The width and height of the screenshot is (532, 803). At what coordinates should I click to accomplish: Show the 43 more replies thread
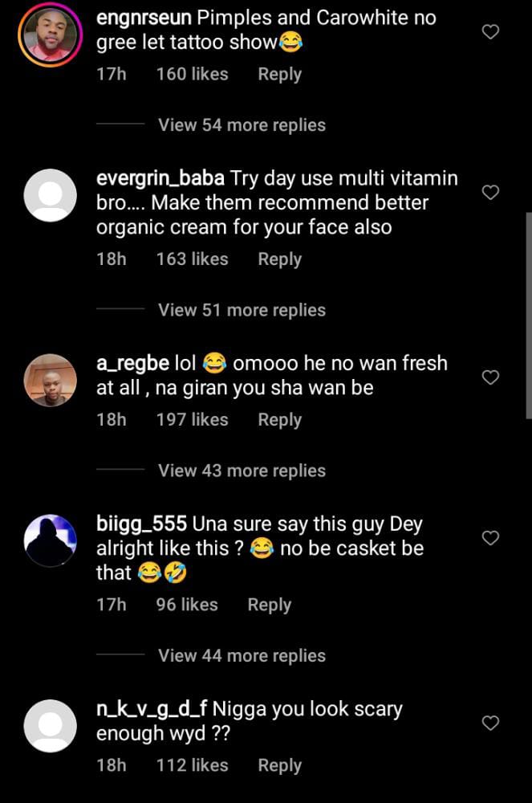pyautogui.click(x=242, y=471)
